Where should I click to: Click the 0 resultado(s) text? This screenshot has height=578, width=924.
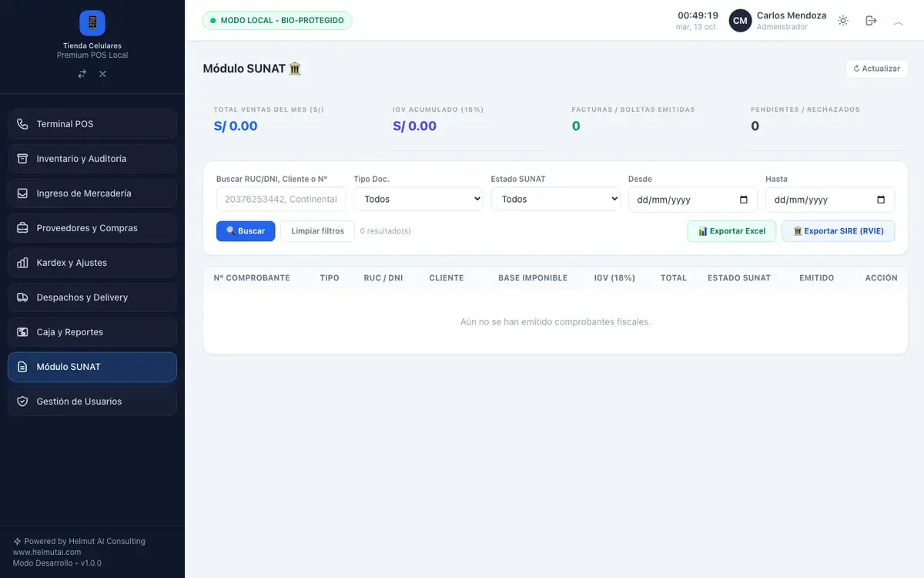pos(386,231)
